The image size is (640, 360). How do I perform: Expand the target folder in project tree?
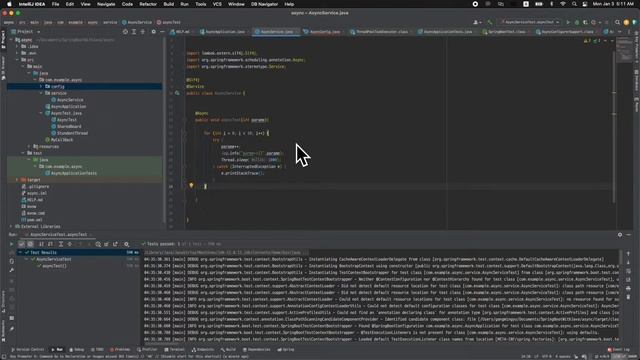tap(17, 180)
